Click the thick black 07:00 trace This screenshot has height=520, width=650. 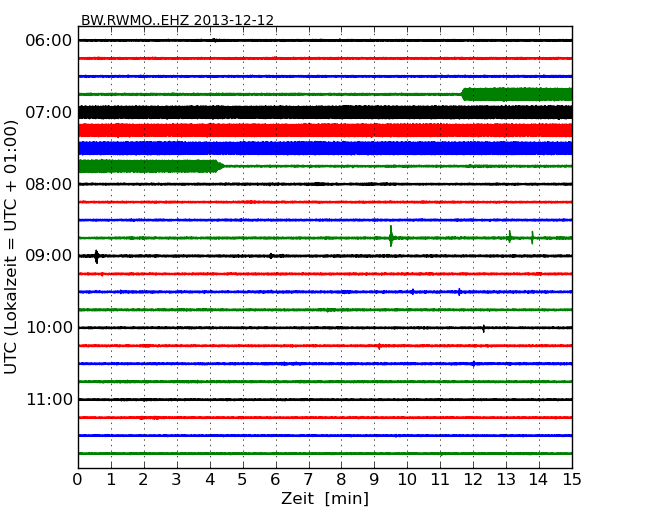pos(325,112)
